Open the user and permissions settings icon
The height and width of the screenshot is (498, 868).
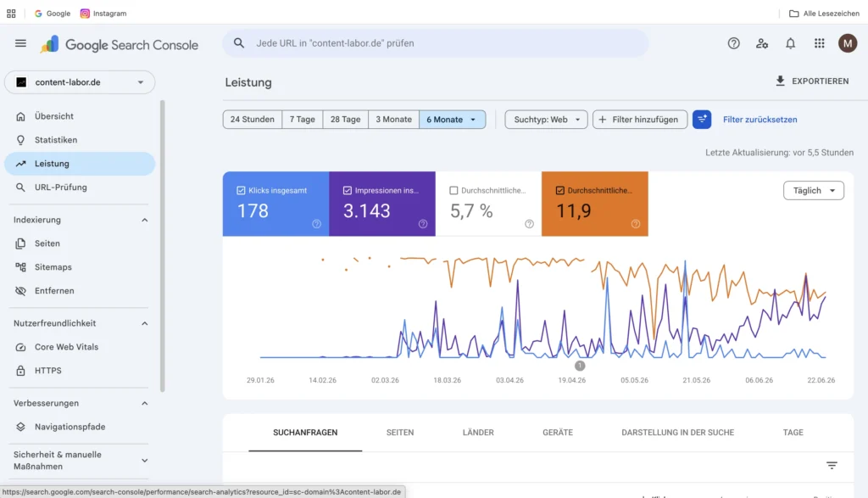(x=762, y=43)
